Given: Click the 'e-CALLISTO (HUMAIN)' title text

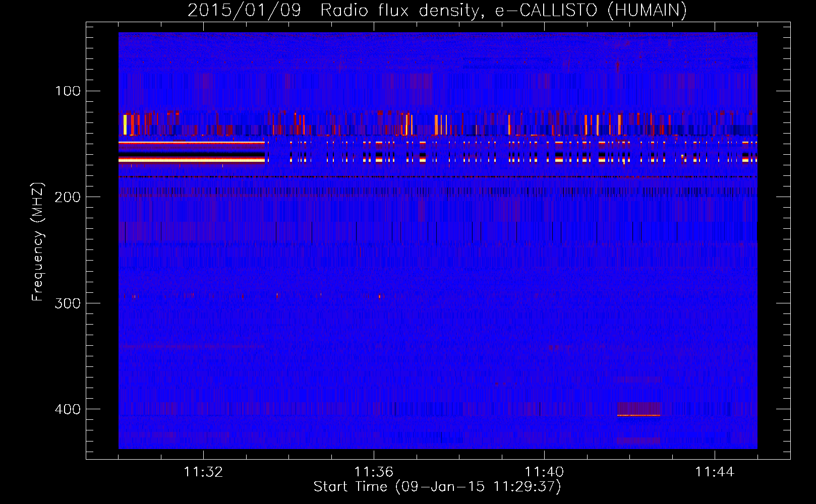Looking at the screenshot, I should 591,11.
